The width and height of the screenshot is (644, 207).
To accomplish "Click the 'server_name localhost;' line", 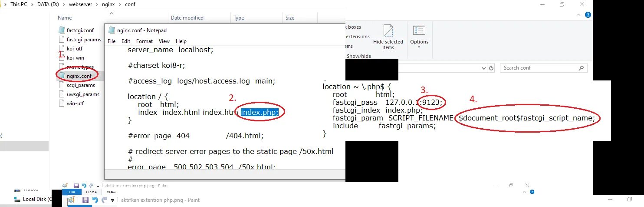I will click(171, 50).
